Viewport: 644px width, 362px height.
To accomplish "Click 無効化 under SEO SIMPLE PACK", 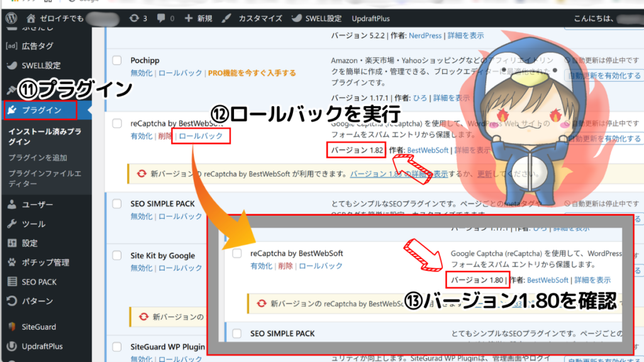I will coord(142,216).
